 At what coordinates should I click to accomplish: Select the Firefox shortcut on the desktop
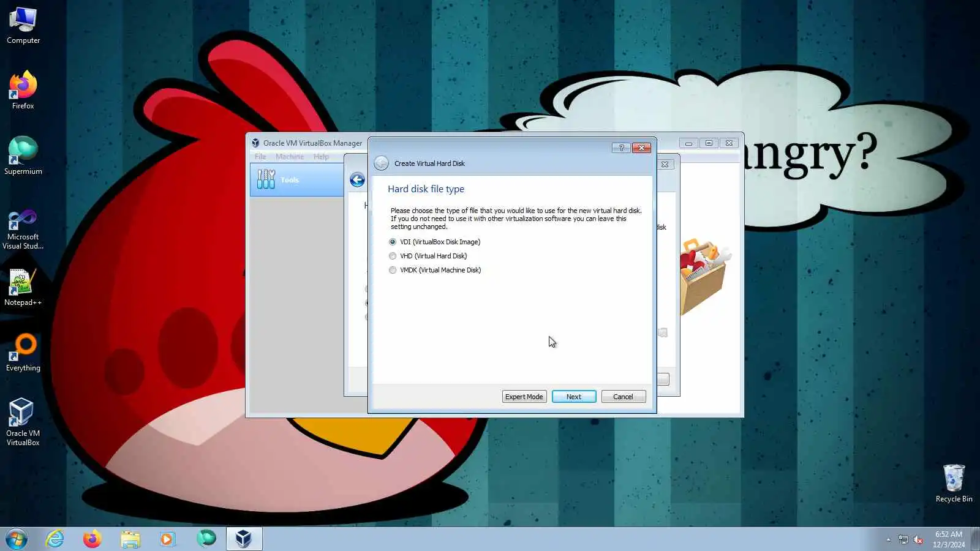click(23, 91)
